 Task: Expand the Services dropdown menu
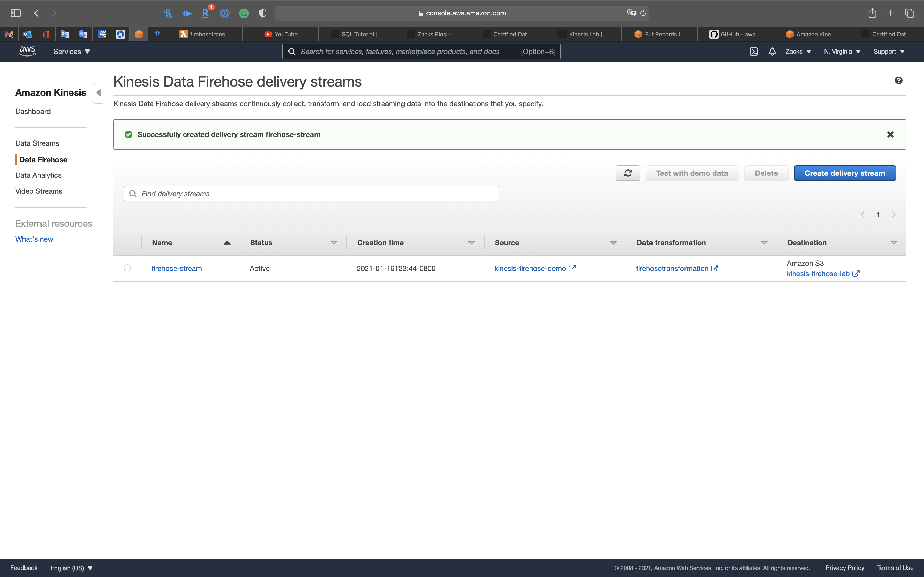point(71,52)
